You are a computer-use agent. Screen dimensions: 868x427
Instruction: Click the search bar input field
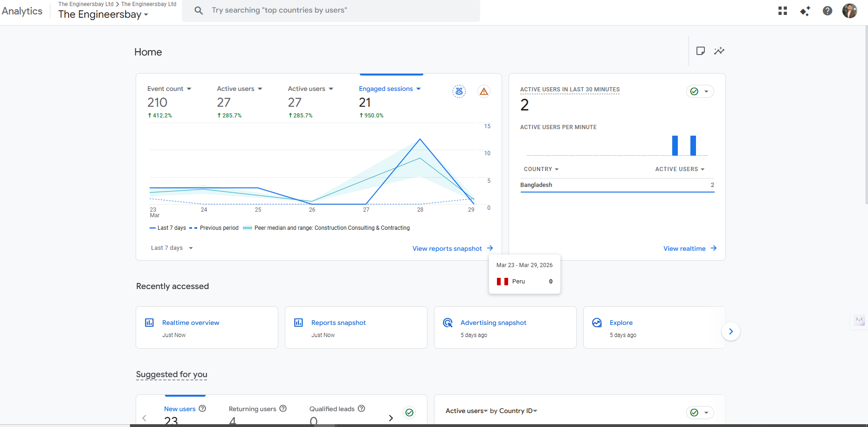(x=331, y=10)
